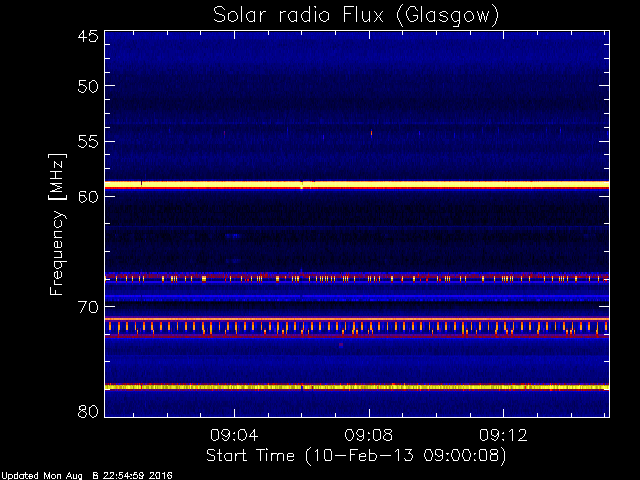Image resolution: width=640 pixels, height=480 pixels.
Task: Click the 'Solar radio Flux (Glasgow)' title
Action: click(x=356, y=16)
